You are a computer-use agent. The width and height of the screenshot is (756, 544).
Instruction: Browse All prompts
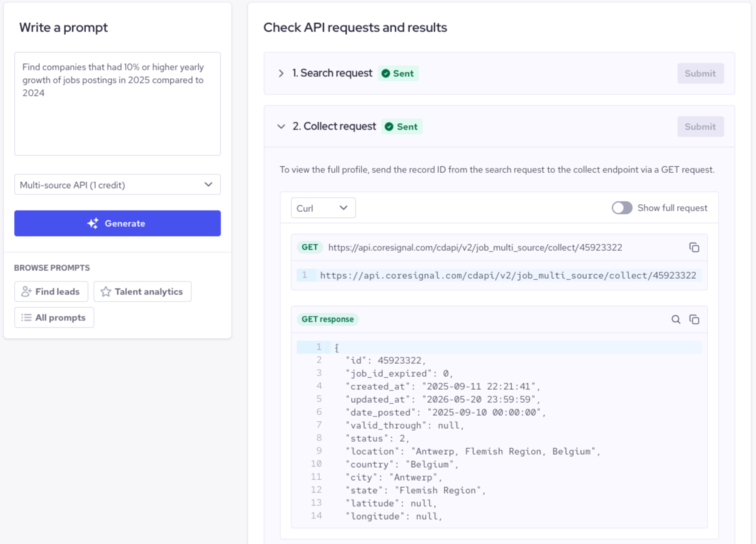coord(54,318)
